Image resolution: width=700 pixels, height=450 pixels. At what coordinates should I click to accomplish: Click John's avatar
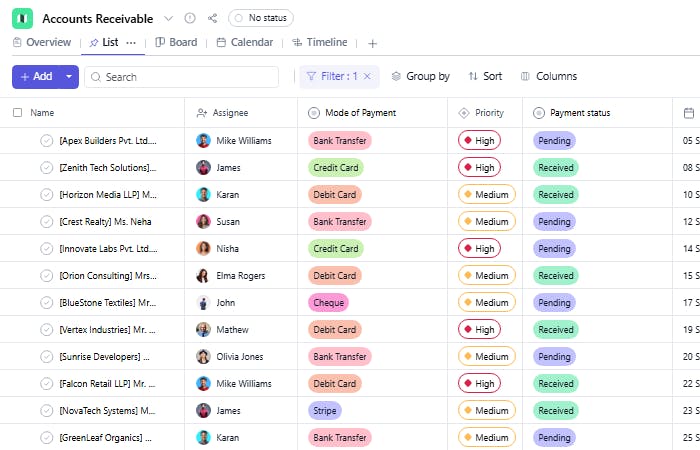(203, 303)
